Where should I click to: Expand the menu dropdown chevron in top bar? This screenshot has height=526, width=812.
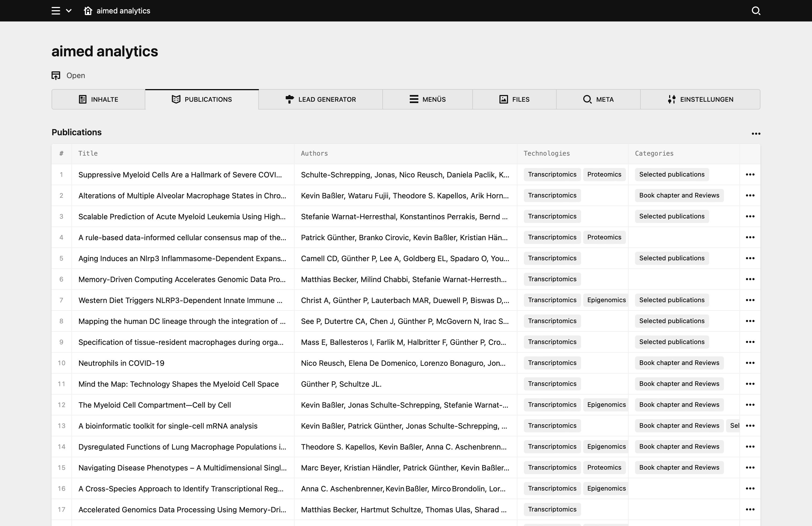tap(68, 11)
